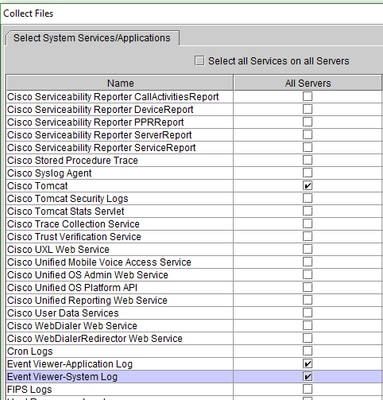This screenshot has height=400, width=383.
Task: Uncheck Event Viewer-Application Log checkbox
Action: pyautogui.click(x=308, y=364)
